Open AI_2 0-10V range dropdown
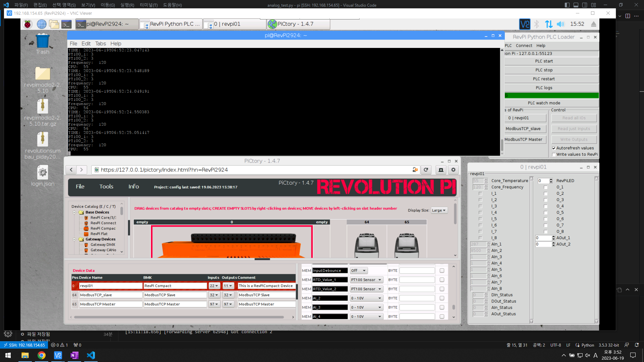Image resolution: width=644 pixels, height=362 pixels. (366, 298)
